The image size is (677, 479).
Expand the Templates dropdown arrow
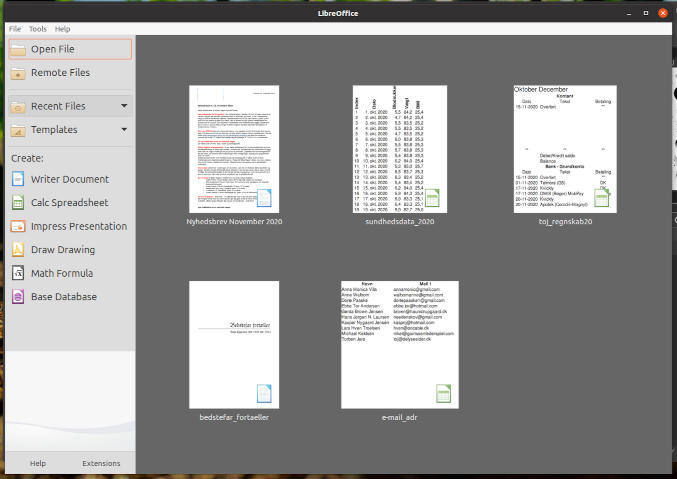coord(124,130)
